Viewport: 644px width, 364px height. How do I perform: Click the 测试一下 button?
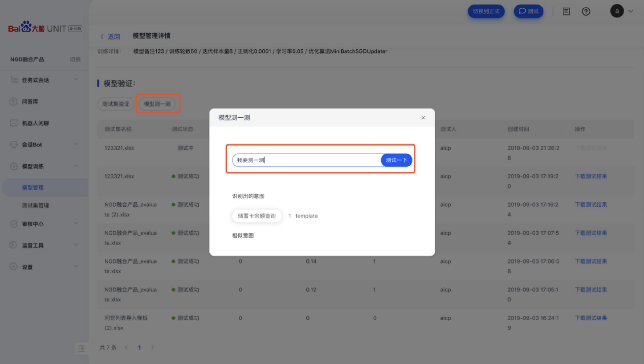click(396, 160)
